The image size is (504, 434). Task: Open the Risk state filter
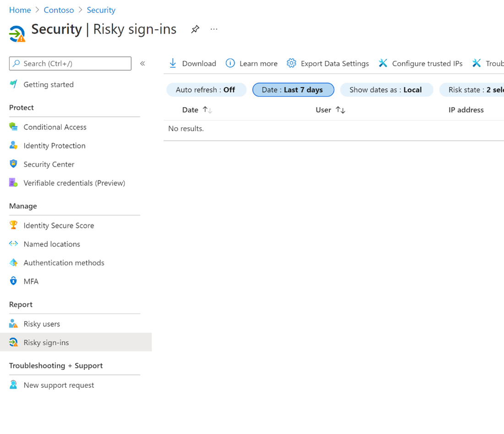(x=479, y=90)
